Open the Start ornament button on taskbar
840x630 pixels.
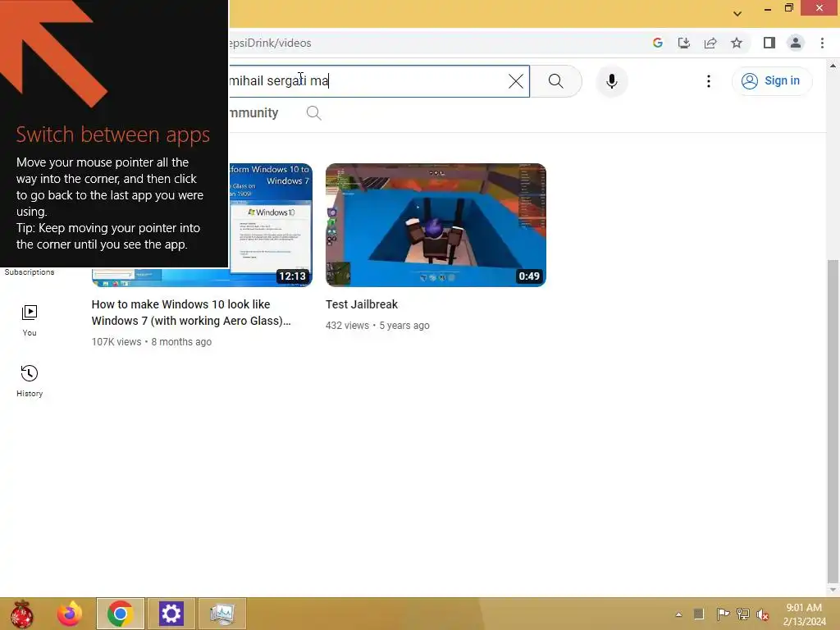[x=22, y=614]
